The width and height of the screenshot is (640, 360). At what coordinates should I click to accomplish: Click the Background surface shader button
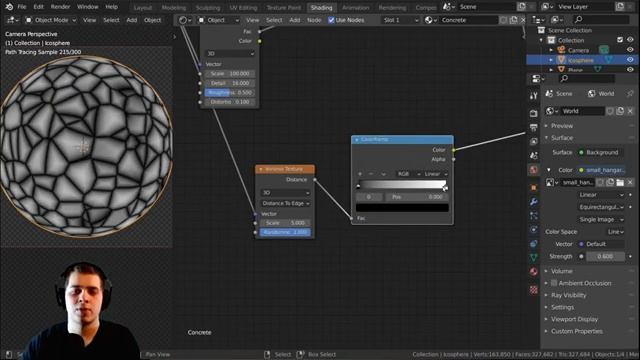(601, 153)
